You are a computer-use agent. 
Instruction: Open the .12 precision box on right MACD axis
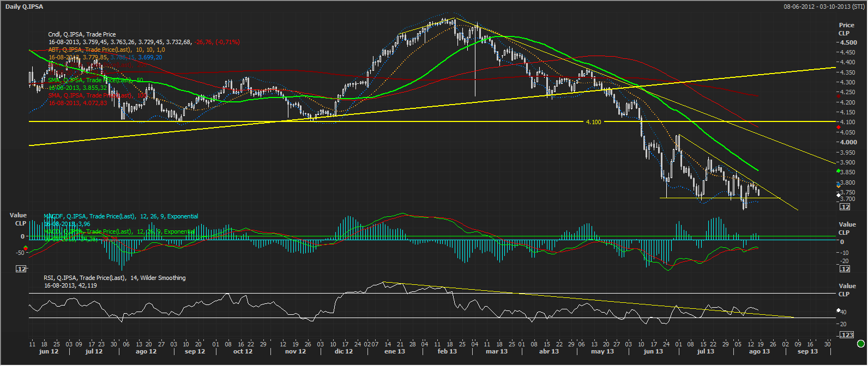click(845, 269)
